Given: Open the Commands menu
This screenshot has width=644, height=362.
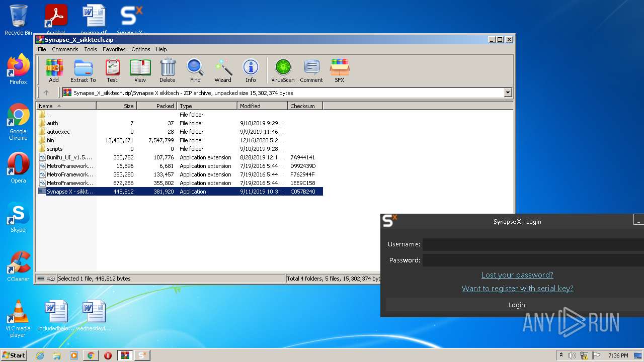Looking at the screenshot, I should coord(65,49).
